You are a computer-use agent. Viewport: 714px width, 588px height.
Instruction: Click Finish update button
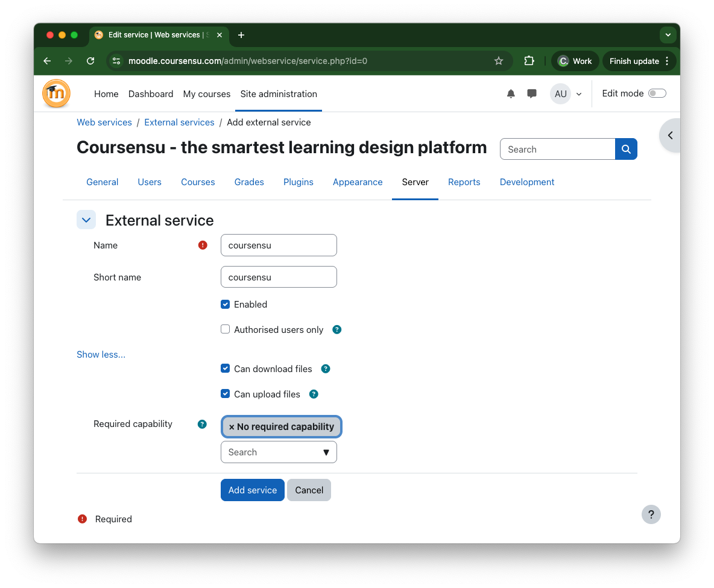(x=634, y=61)
